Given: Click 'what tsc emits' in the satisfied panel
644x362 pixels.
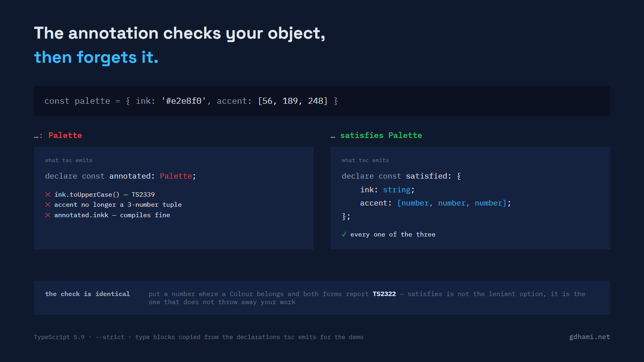Looking at the screenshot, I should (365, 160).
